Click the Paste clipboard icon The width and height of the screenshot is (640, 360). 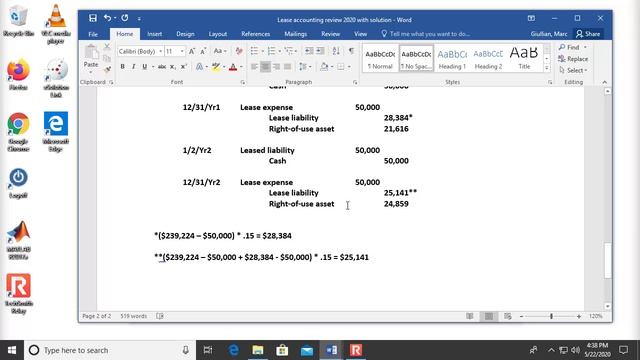tap(91, 52)
